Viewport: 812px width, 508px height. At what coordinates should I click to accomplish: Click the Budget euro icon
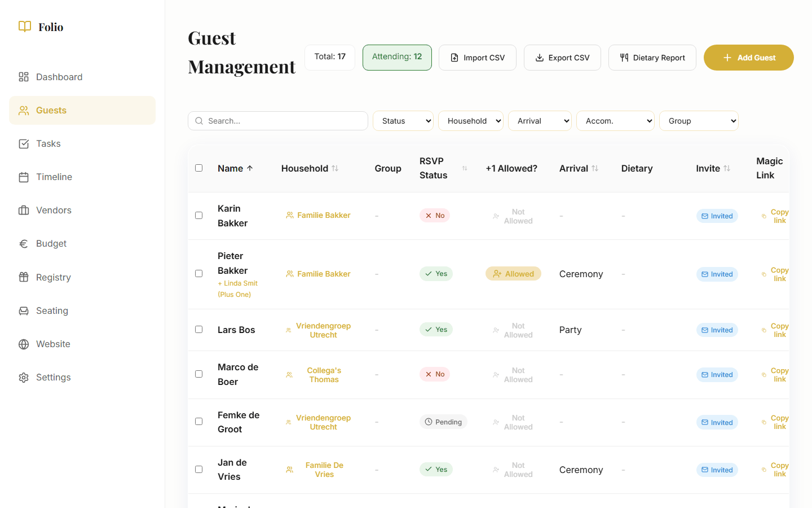tap(24, 244)
